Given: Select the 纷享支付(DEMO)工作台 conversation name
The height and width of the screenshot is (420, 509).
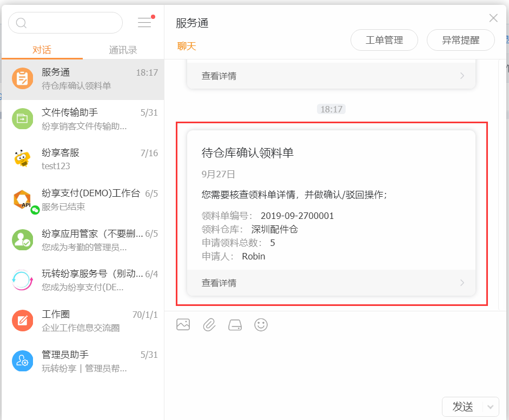Looking at the screenshot, I should [91, 193].
